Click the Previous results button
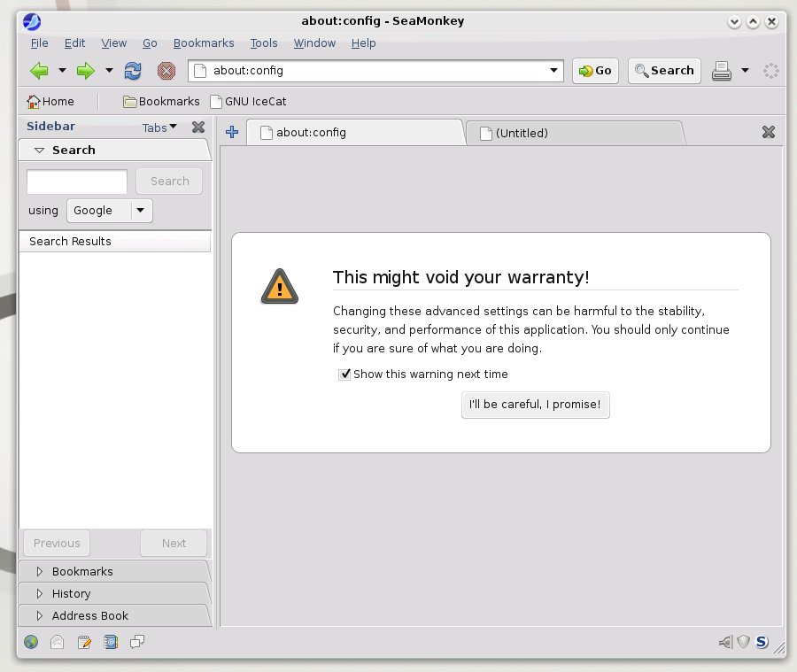 (57, 544)
